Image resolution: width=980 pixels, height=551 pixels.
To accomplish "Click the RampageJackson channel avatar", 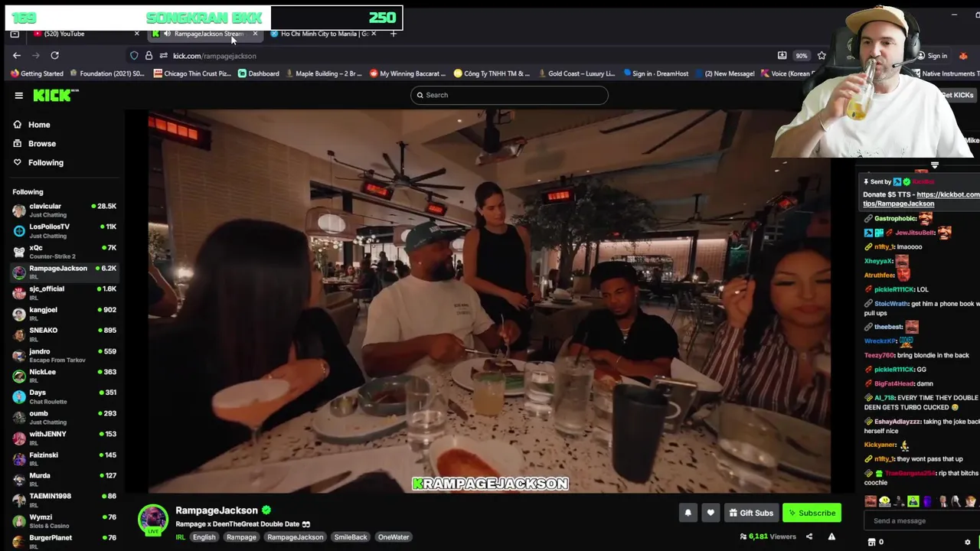I will 153,520.
